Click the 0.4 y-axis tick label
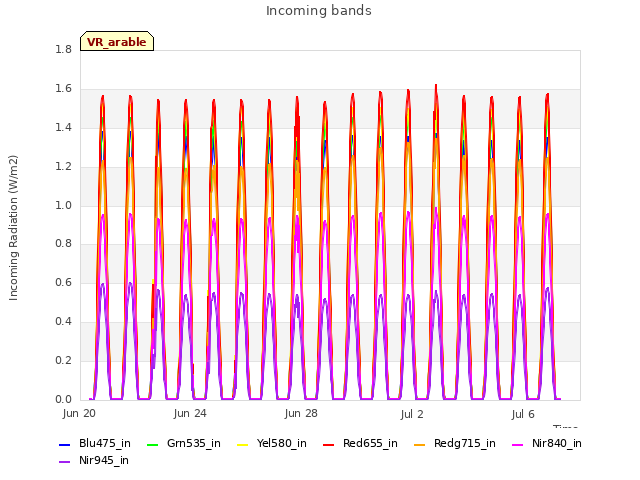This screenshot has height=480, width=640. click(x=63, y=322)
